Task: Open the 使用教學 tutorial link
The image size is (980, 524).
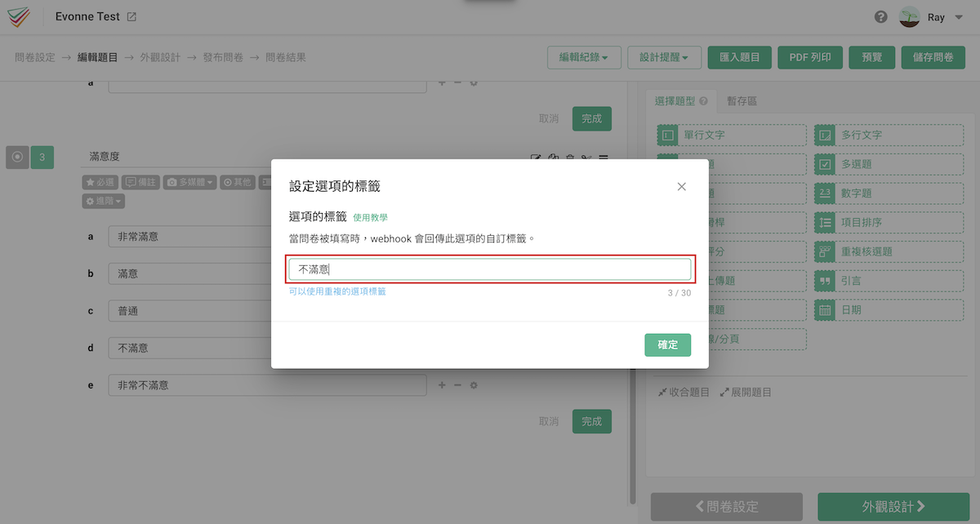Action: pyautogui.click(x=370, y=218)
